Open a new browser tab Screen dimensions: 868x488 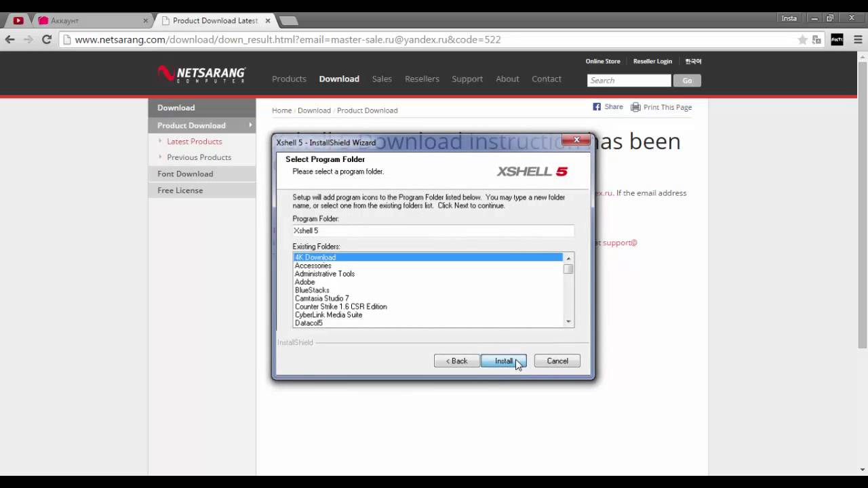288,20
